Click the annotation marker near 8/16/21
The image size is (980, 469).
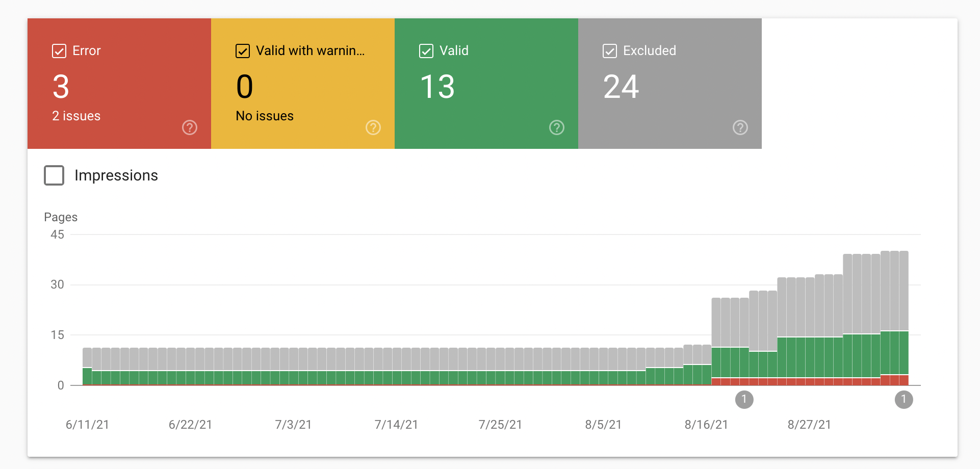point(744,400)
